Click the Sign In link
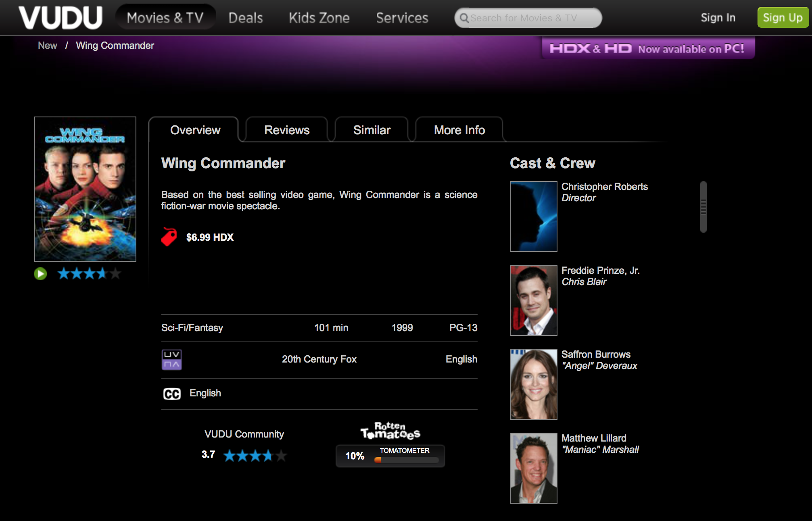 coord(718,18)
